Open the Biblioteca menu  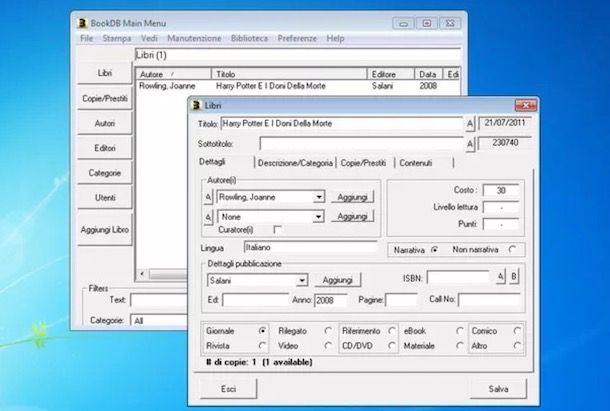click(x=249, y=39)
